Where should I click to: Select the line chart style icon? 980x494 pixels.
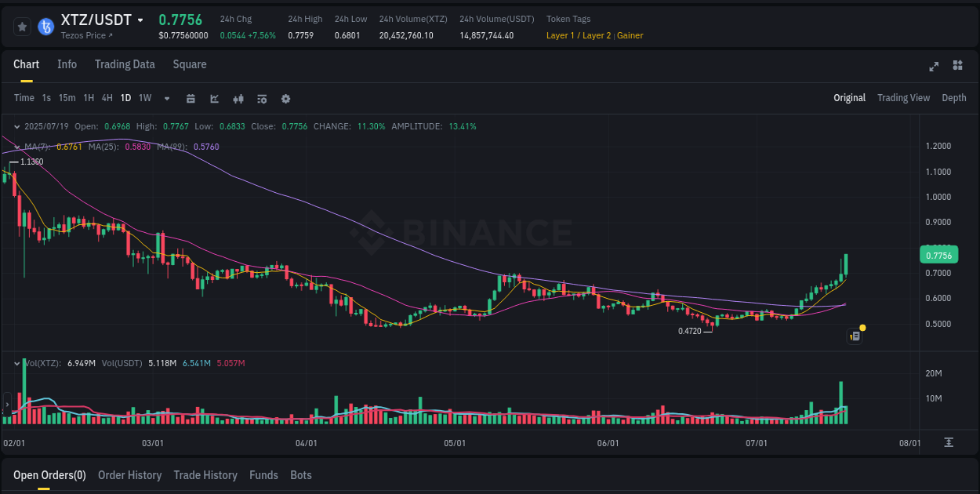pos(213,98)
